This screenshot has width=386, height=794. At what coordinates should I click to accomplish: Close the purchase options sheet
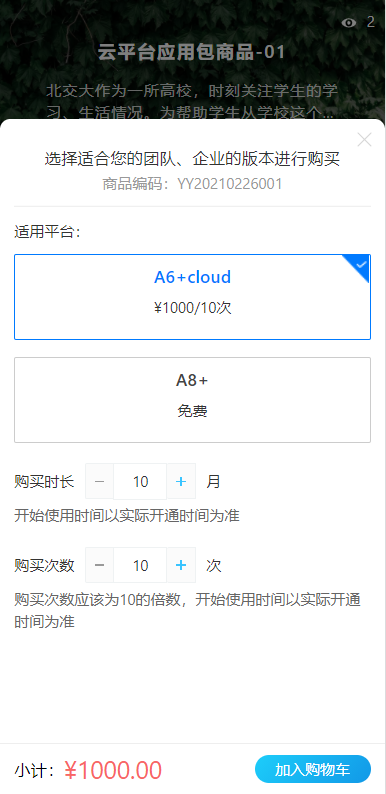[x=364, y=140]
